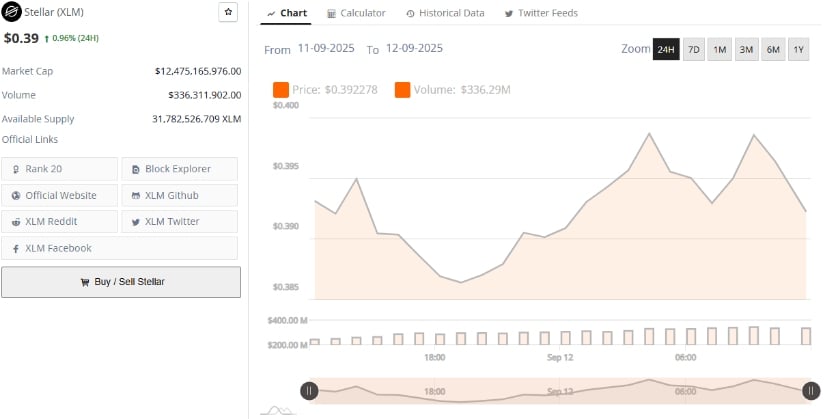Click the shopping cart icon on Buy button
The height and width of the screenshot is (419, 825).
85,282
